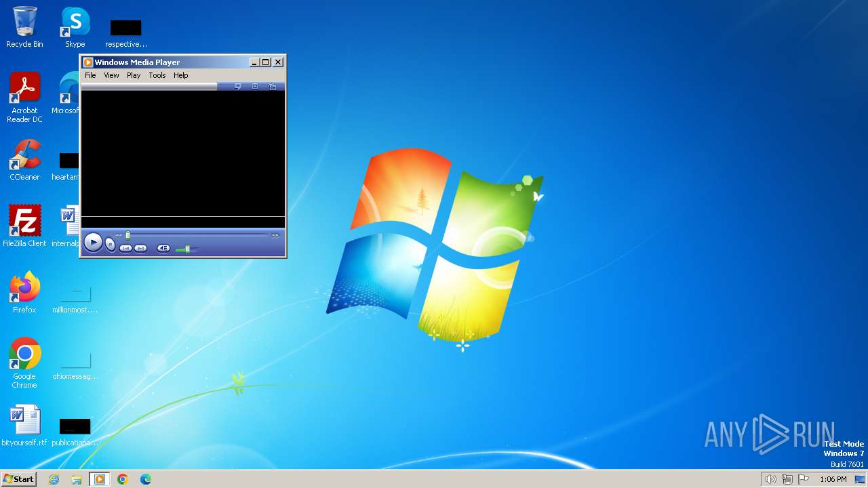
Task: Click the black video display area
Action: coord(183,154)
